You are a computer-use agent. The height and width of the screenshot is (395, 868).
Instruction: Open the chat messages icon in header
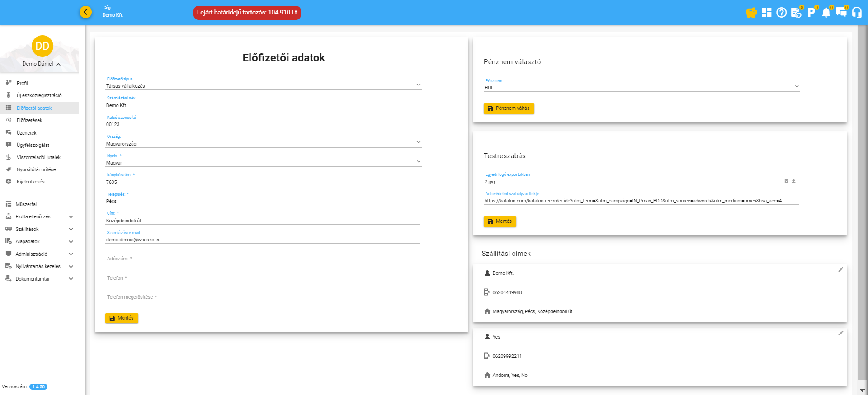[841, 12]
